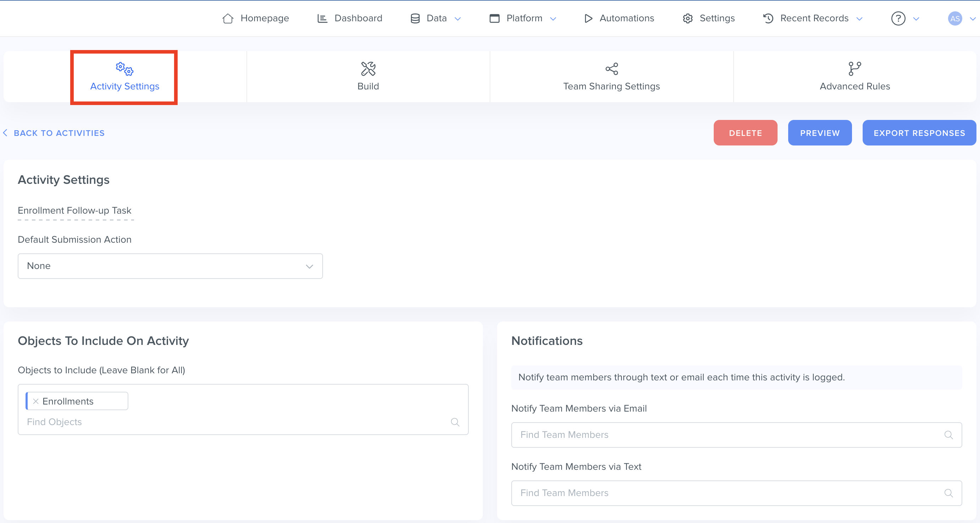Open Team Sharing Settings tab

[x=611, y=77]
